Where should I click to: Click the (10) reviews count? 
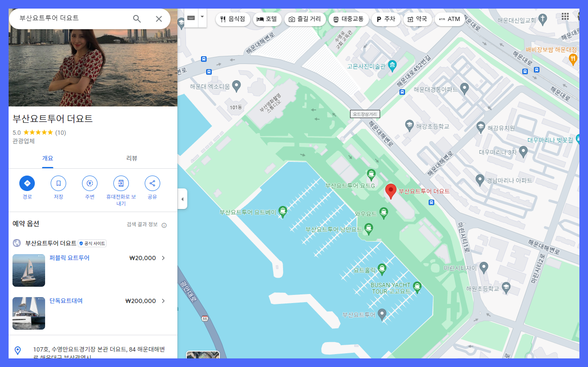(61, 133)
